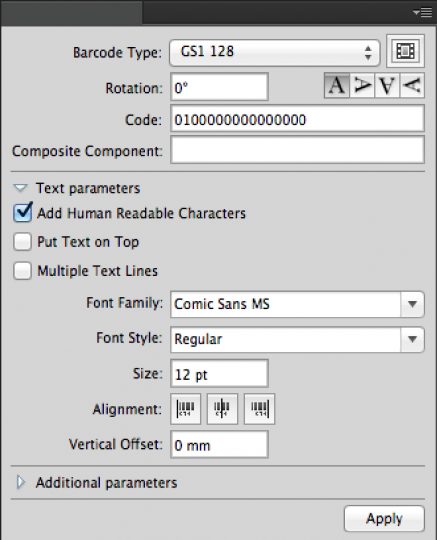Select the 270° rotated A icon

(x=412, y=85)
